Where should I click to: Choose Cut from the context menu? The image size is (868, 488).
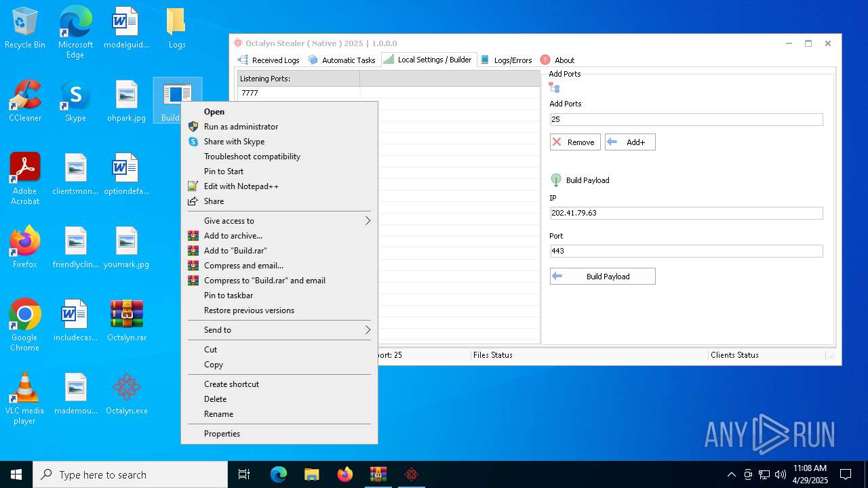(279, 350)
